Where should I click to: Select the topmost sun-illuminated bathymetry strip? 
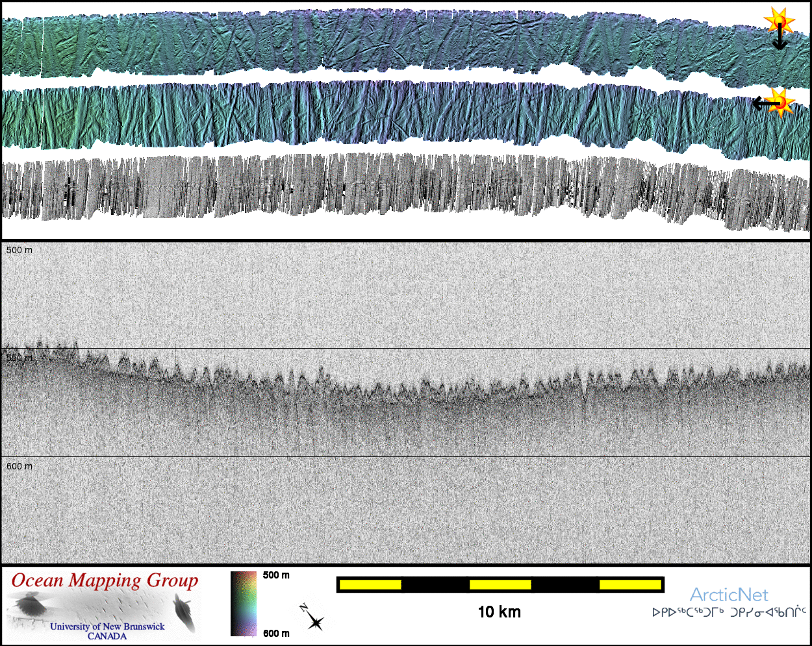pyautogui.click(x=390, y=42)
